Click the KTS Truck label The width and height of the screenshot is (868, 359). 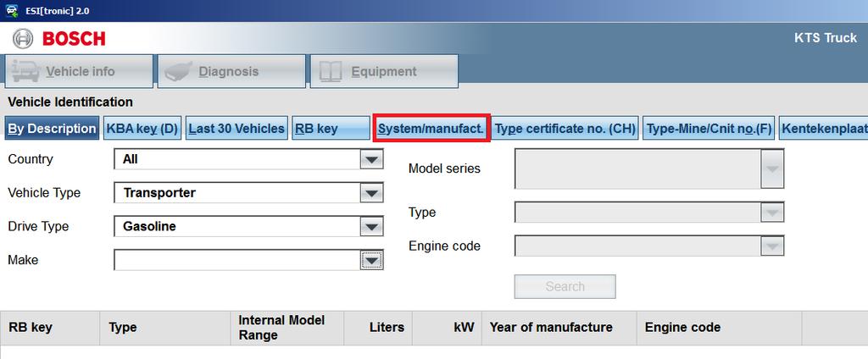[826, 38]
